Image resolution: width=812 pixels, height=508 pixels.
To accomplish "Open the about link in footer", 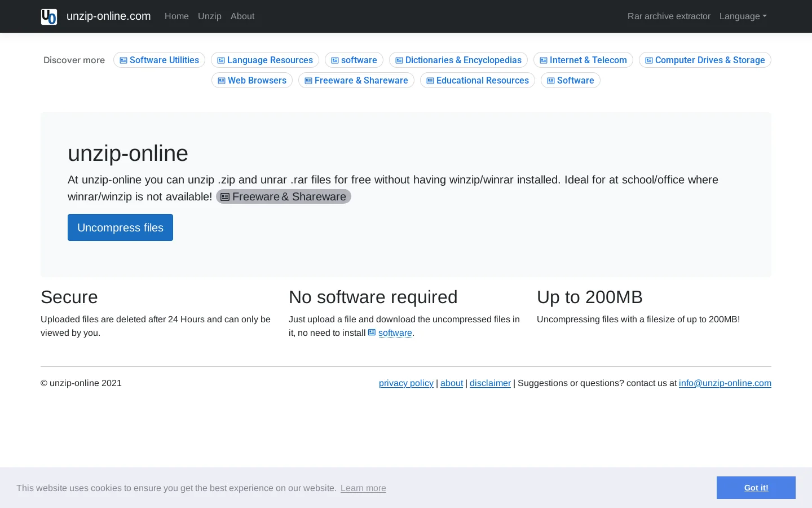I will (x=452, y=383).
